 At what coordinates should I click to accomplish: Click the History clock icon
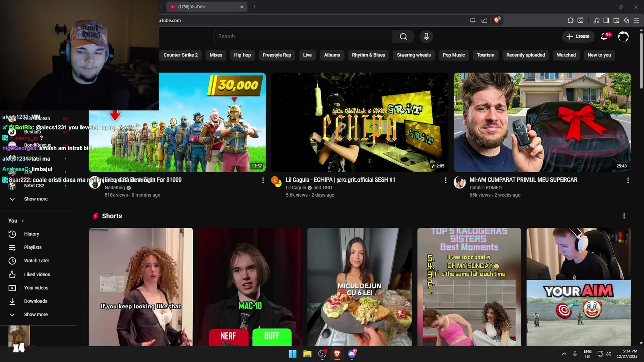12,234
